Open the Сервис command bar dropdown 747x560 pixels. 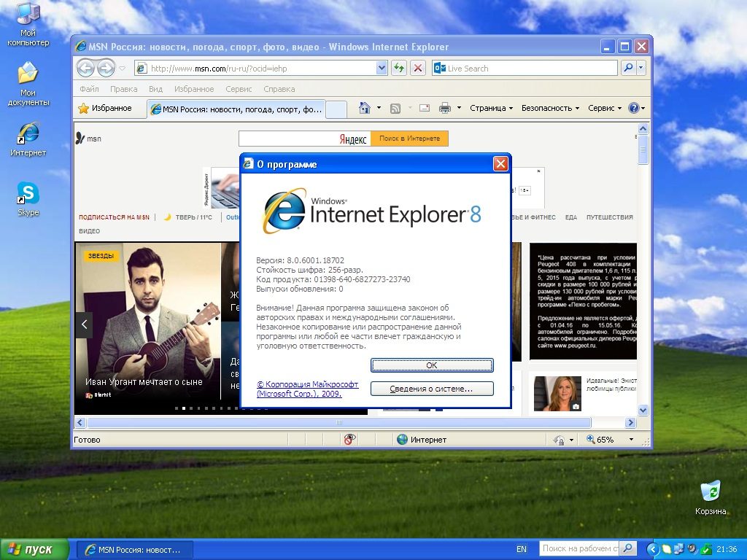point(605,108)
